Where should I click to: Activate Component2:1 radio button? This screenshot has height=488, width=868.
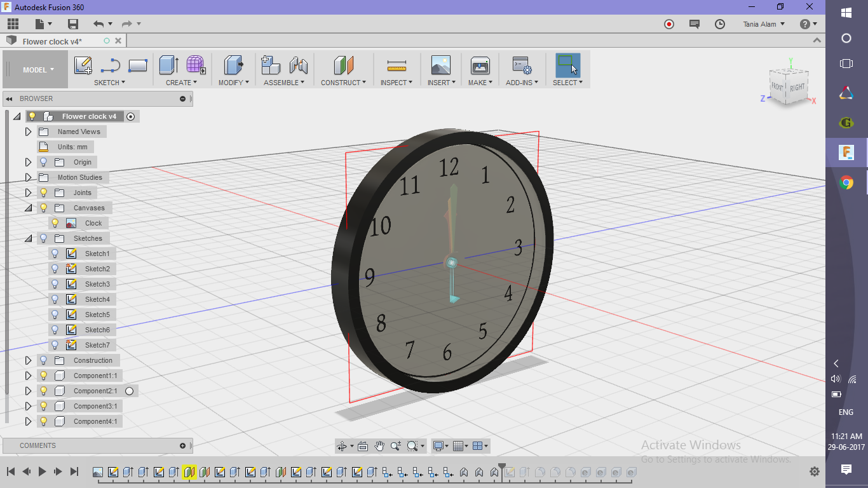(x=129, y=391)
